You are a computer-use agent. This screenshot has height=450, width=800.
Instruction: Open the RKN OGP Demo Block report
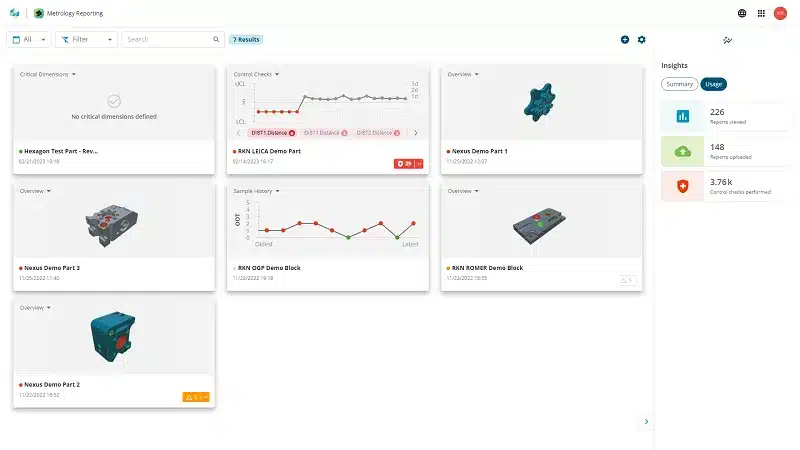click(269, 268)
